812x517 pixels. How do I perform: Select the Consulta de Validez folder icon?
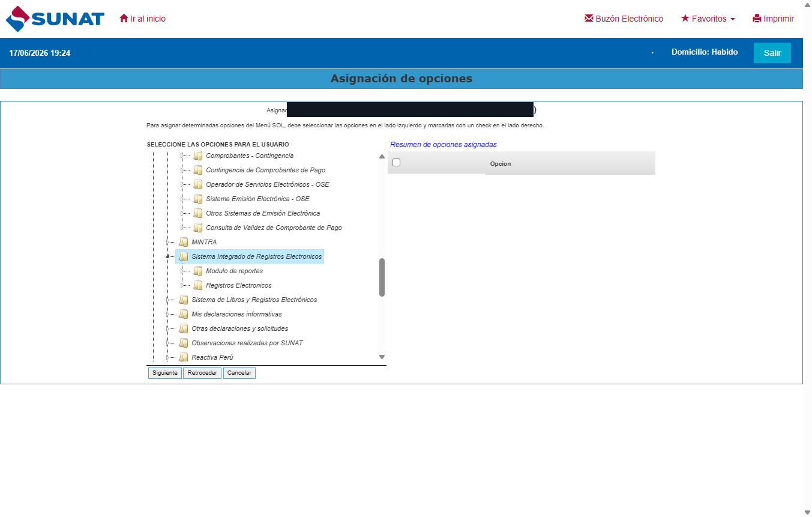(x=198, y=228)
